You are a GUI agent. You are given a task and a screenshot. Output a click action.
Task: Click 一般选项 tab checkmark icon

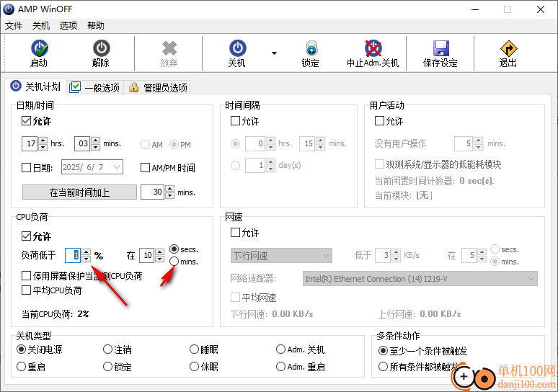coord(75,87)
